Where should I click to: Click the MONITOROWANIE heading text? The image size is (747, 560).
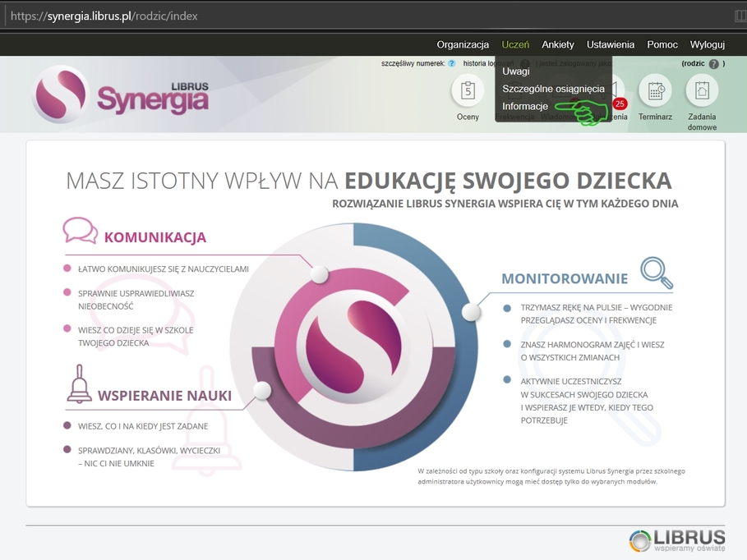pos(565,278)
